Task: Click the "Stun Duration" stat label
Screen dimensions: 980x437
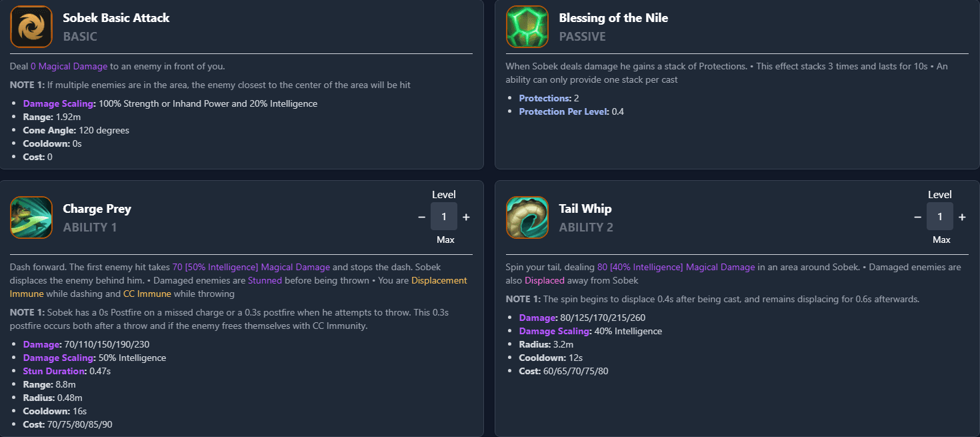Action: coord(54,371)
